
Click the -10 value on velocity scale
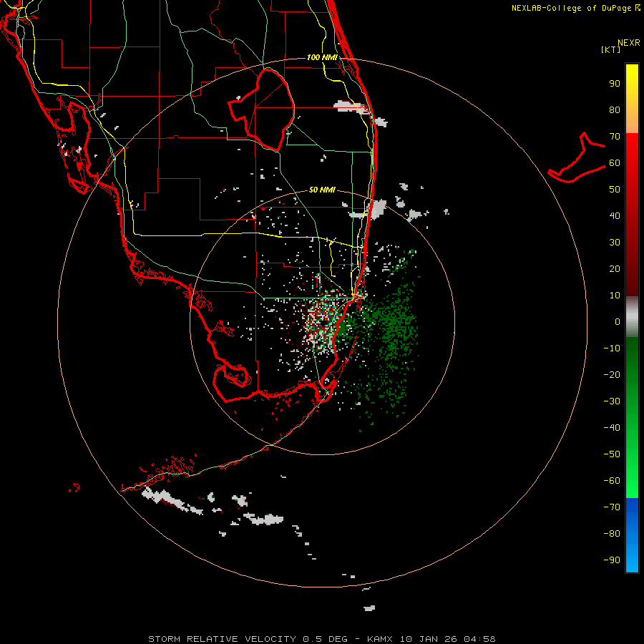612,348
